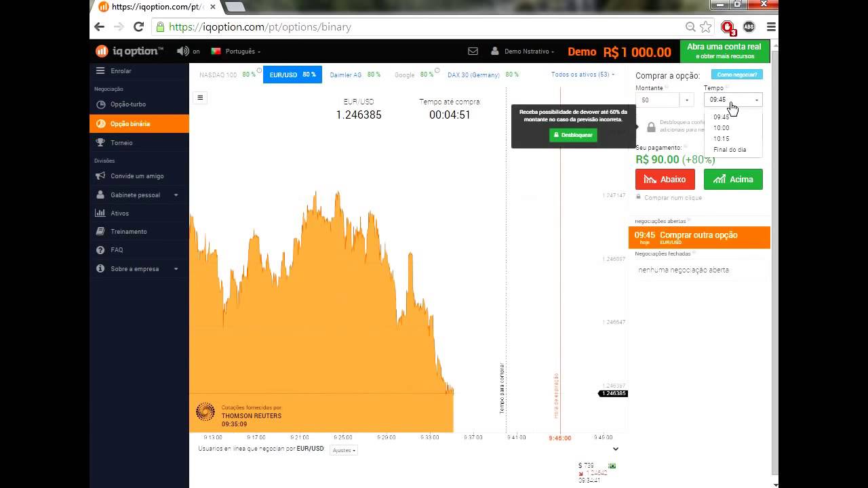Open the envelope messages icon
Viewport: 868px width, 488px height.
point(473,51)
